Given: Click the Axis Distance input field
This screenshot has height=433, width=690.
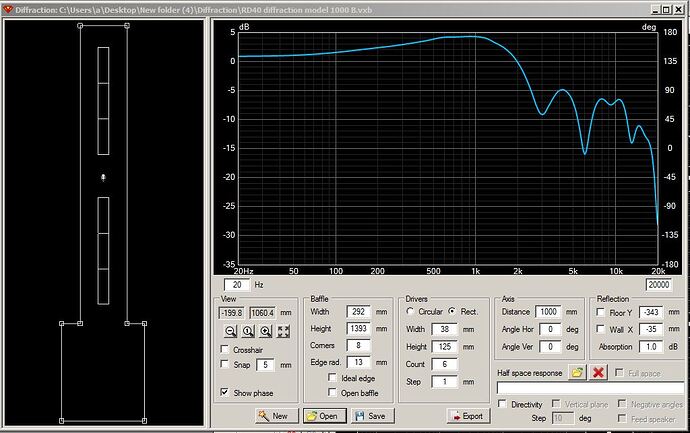Looking at the screenshot, I should (x=549, y=312).
